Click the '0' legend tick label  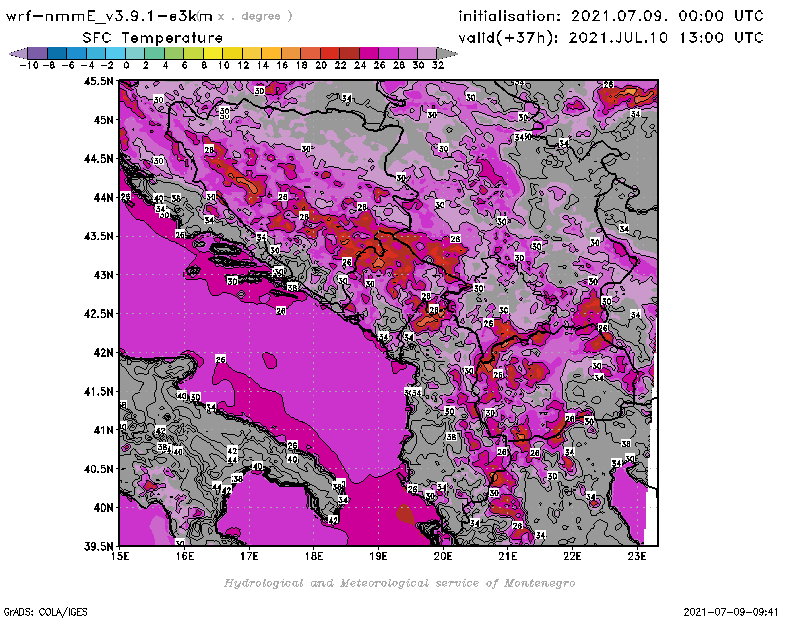coord(126,65)
